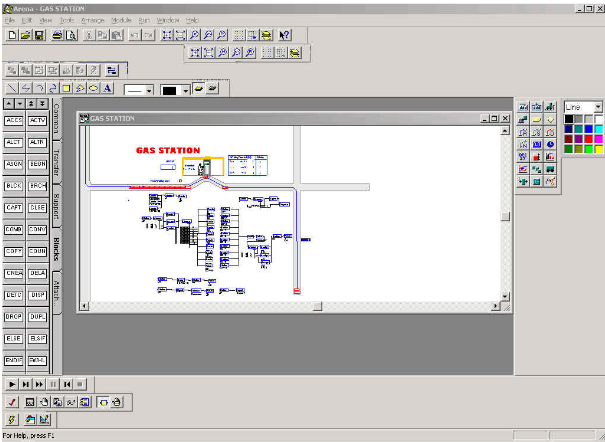This screenshot has height=442, width=605.
Task: Open the Arrange menu
Action: [93, 20]
